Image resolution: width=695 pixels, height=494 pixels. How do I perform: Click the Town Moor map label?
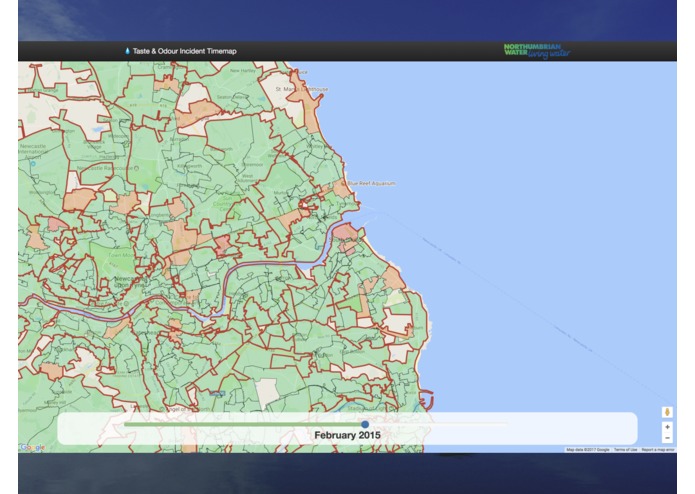click(x=121, y=256)
